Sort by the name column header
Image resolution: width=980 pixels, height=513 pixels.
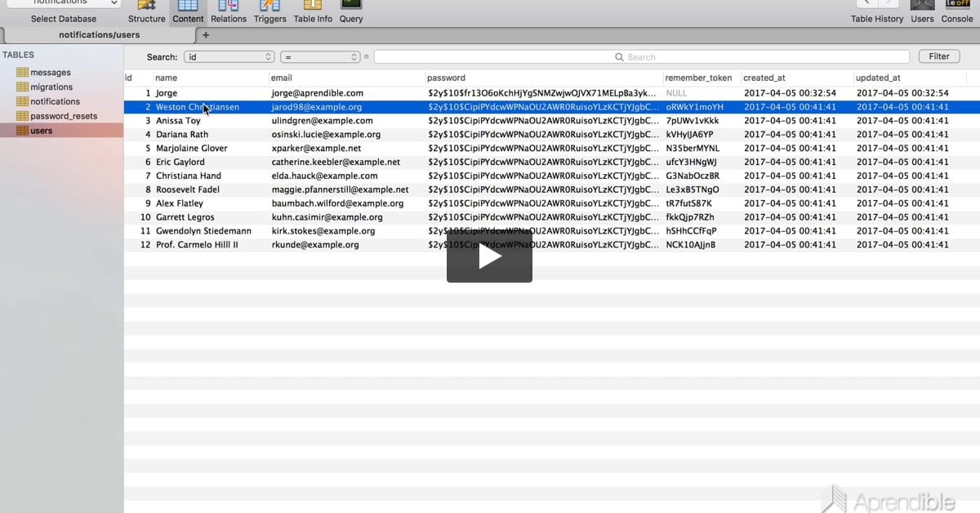(x=211, y=78)
